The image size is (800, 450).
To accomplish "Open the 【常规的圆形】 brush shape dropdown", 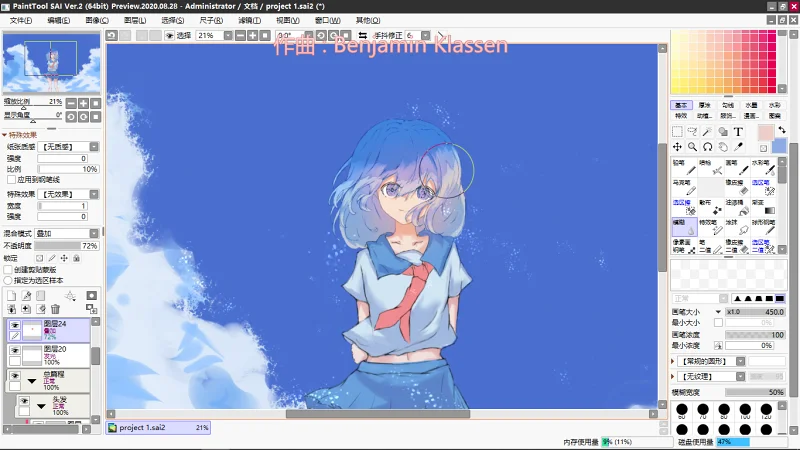I will pos(740,361).
